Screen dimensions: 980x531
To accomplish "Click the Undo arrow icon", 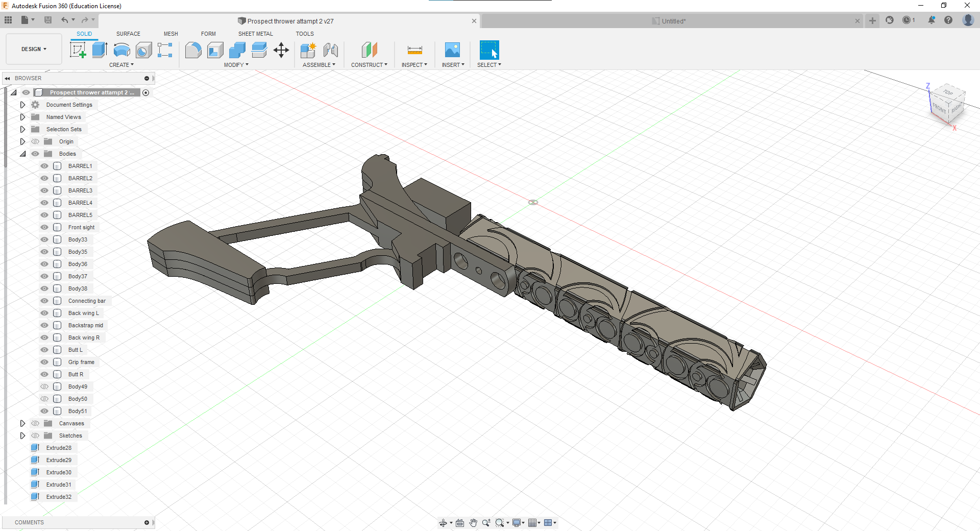I will click(x=64, y=20).
